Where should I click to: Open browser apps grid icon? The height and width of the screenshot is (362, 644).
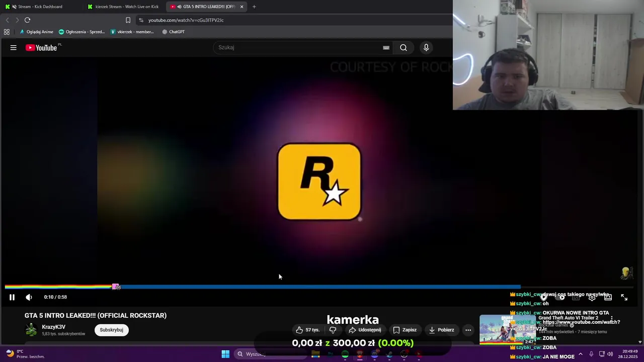coord(7,32)
